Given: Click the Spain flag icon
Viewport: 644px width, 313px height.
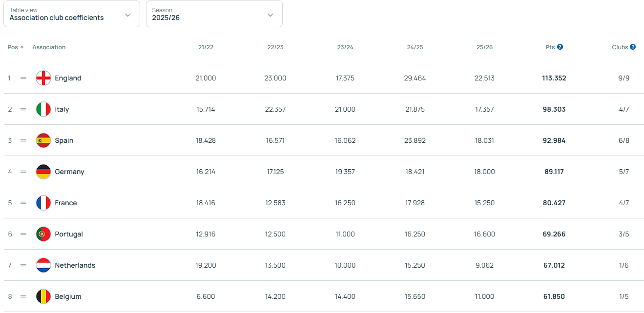Looking at the screenshot, I should point(43,140).
